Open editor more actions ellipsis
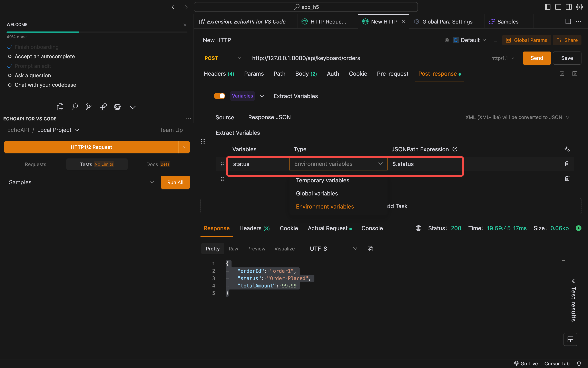The width and height of the screenshot is (588, 368). click(579, 21)
